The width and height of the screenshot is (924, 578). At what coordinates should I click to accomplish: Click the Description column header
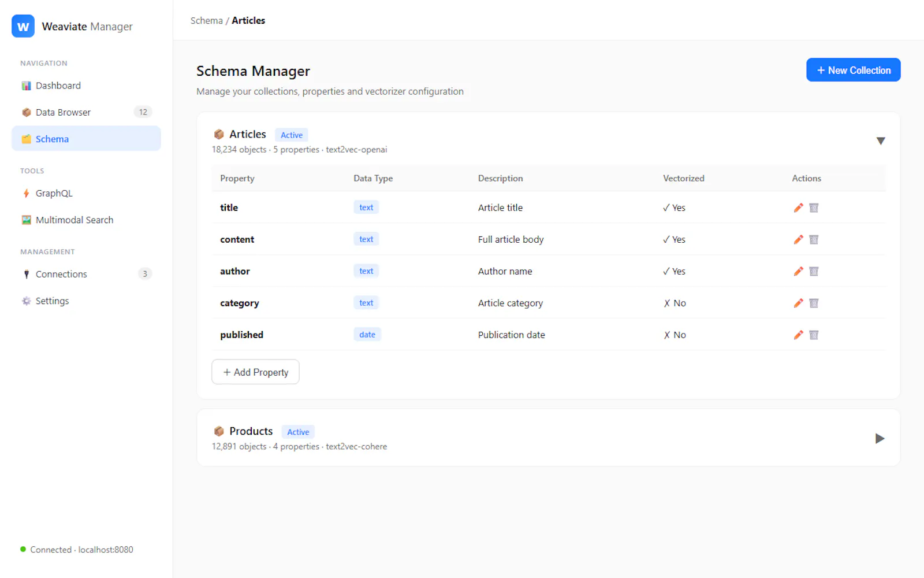[500, 178]
